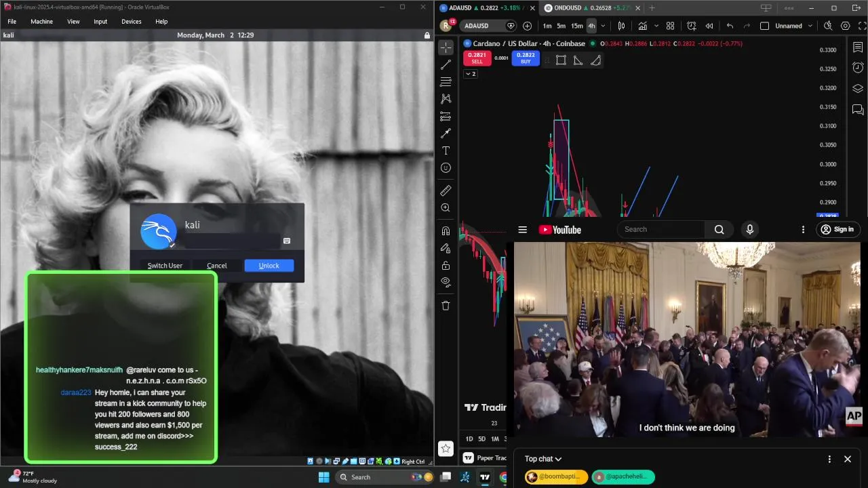Open the Machine menu in VirtualBox
The height and width of the screenshot is (488, 868).
coord(41,22)
